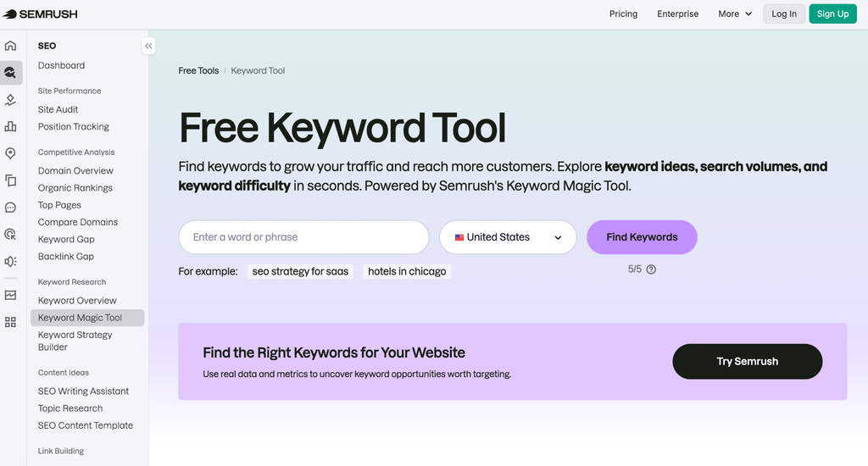The width and height of the screenshot is (868, 466).
Task: Select the SEO toolkit icon in the rail
Action: [10, 73]
